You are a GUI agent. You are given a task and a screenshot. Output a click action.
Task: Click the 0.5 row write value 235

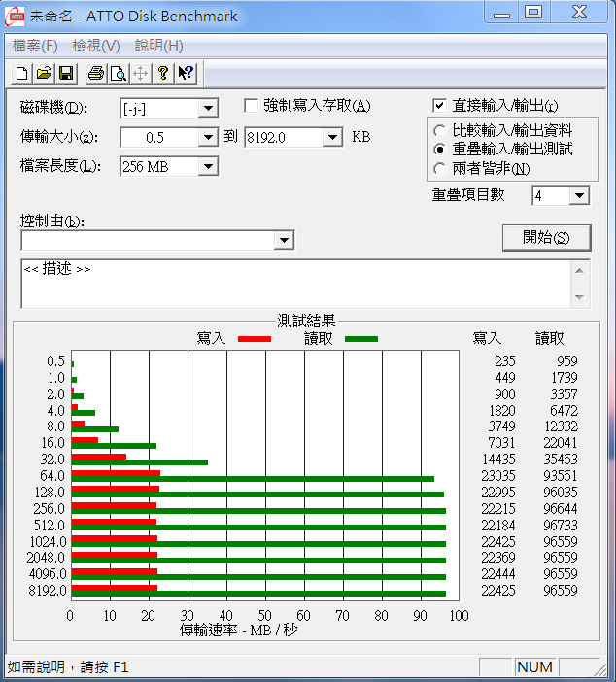tap(504, 361)
